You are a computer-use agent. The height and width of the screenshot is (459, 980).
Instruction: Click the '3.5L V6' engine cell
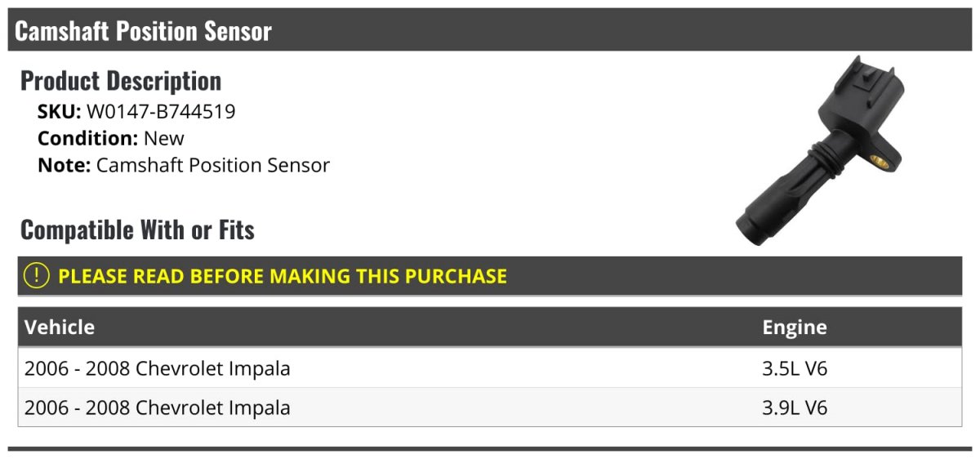click(795, 368)
